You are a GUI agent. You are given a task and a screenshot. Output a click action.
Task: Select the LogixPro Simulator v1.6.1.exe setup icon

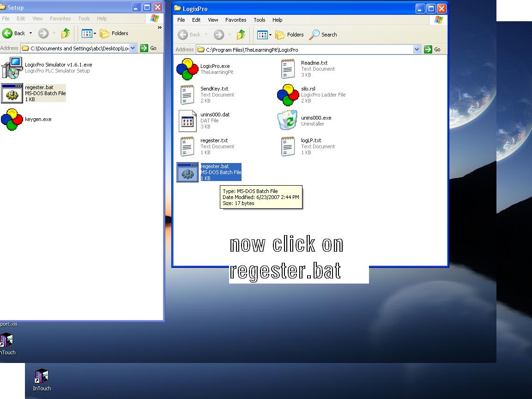pos(12,67)
